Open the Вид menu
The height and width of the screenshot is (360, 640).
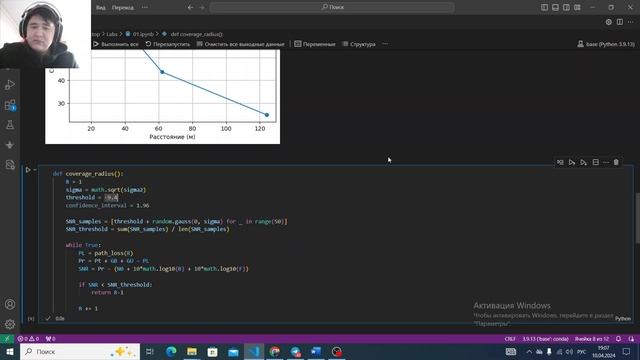click(x=100, y=7)
